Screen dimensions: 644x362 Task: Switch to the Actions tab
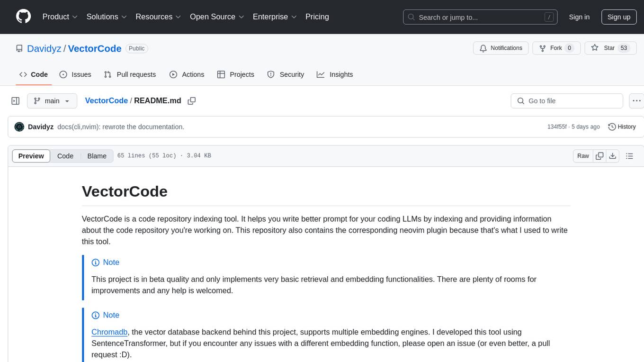pos(187,74)
